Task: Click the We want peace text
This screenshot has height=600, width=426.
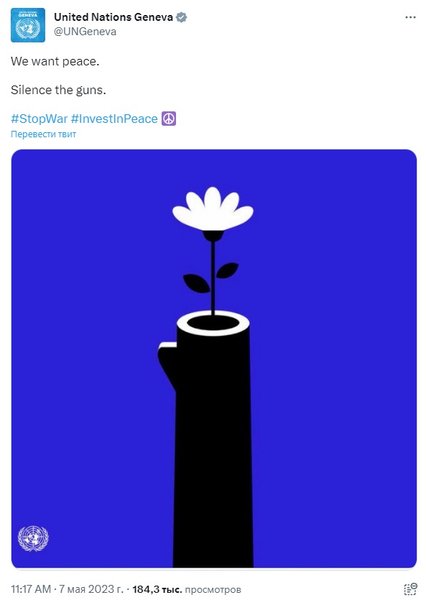Action: [x=55, y=61]
